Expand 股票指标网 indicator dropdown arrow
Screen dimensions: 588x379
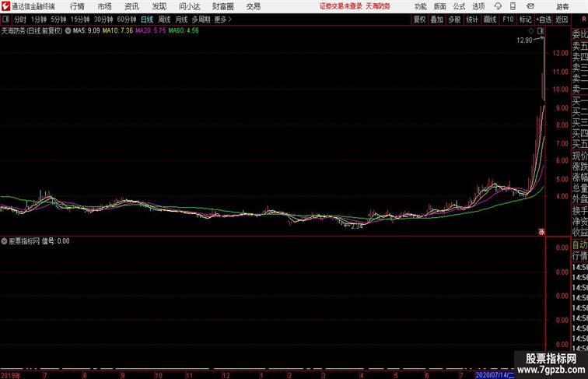click(4, 241)
